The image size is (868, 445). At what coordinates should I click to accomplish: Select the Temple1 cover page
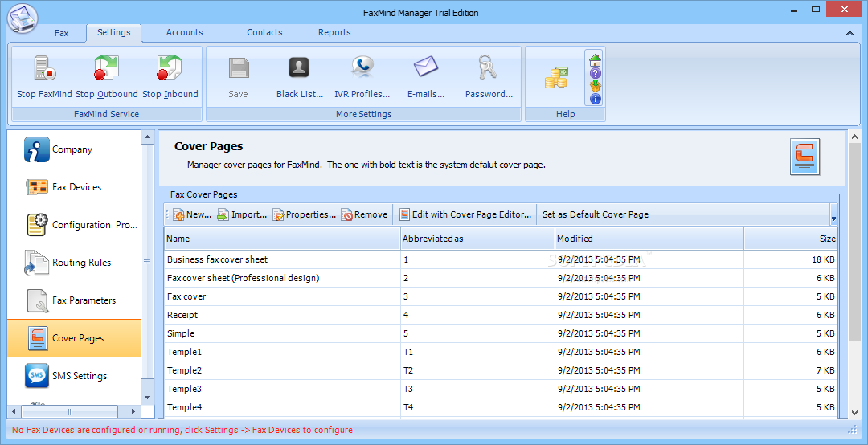pos(502,352)
